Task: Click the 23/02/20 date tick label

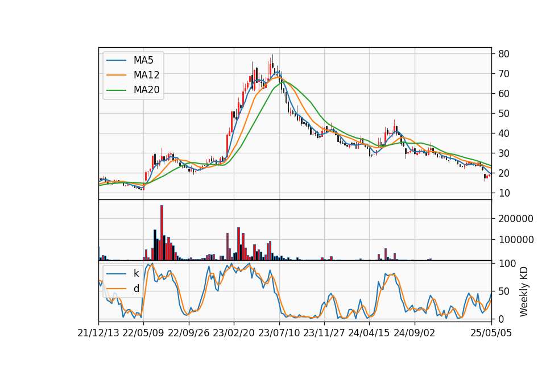Action: click(234, 333)
